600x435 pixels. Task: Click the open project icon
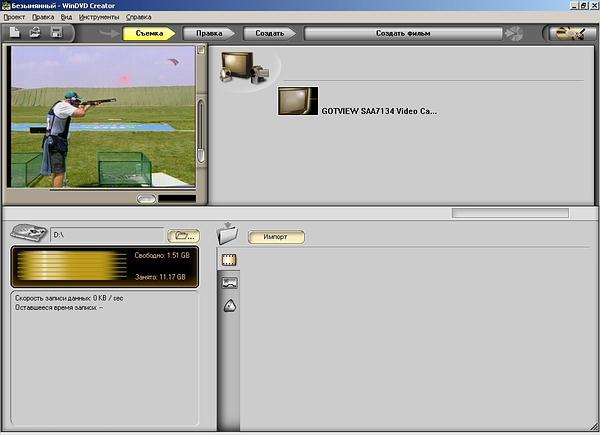pyautogui.click(x=36, y=33)
